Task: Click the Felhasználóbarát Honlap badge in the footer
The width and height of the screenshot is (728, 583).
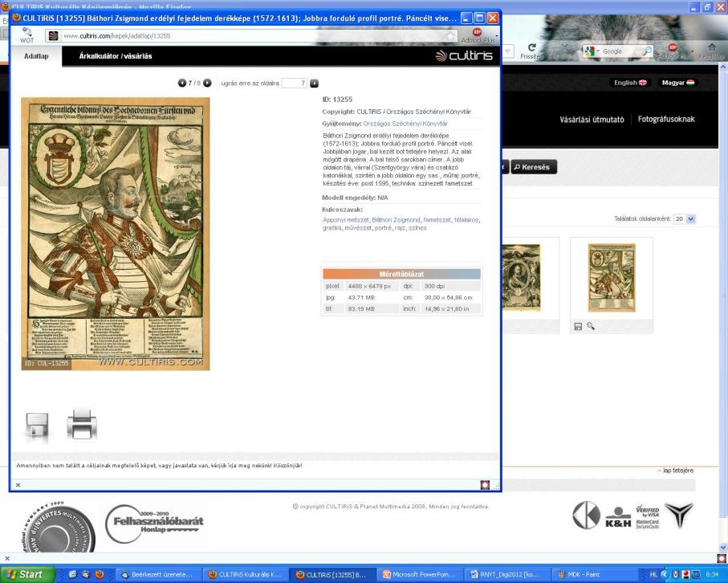Action: (154, 523)
